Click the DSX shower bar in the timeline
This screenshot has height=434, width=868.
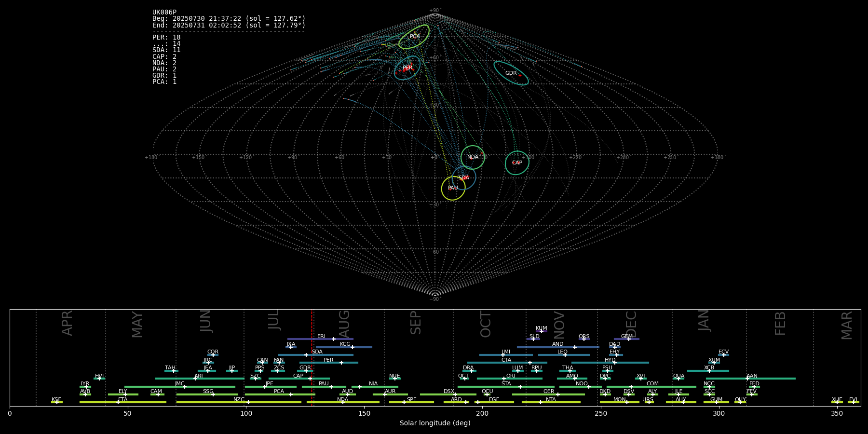click(x=448, y=394)
